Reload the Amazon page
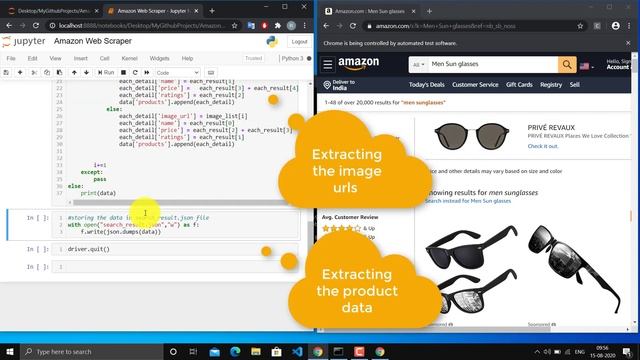640x360 pixels. point(353,26)
